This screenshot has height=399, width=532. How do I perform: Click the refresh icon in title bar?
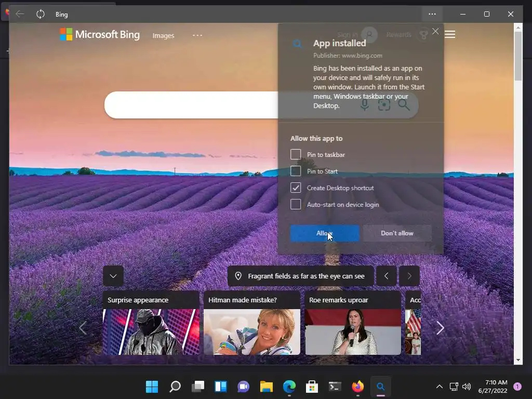(41, 14)
